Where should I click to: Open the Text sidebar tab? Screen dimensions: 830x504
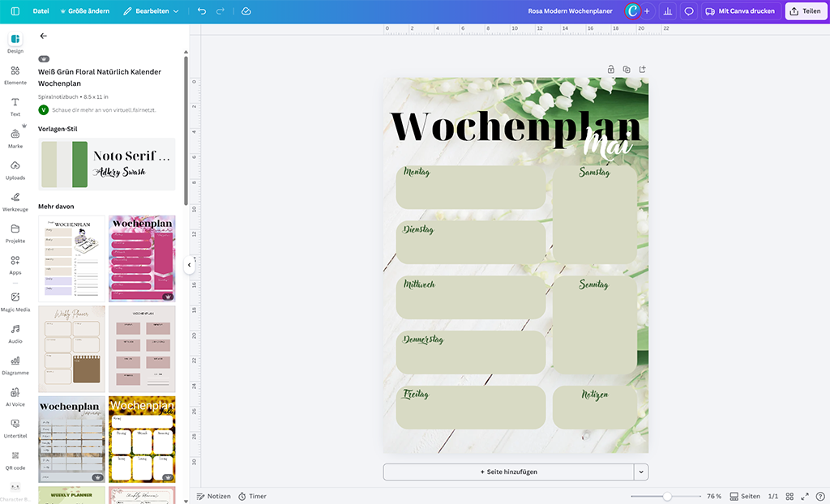coord(15,106)
